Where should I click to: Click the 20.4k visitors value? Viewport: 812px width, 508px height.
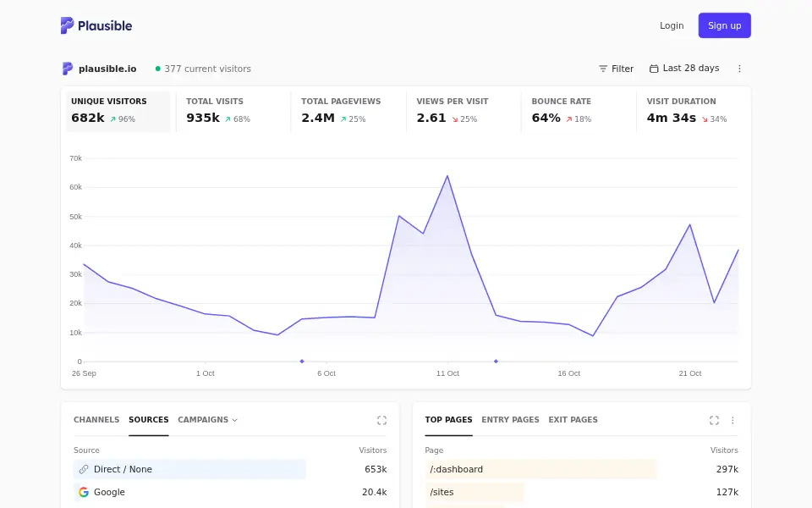[375, 492]
